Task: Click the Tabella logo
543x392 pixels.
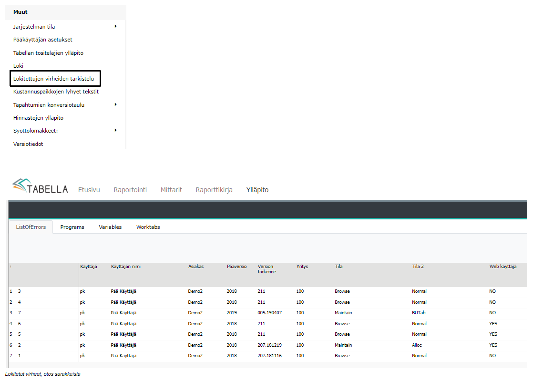Action: [x=40, y=187]
